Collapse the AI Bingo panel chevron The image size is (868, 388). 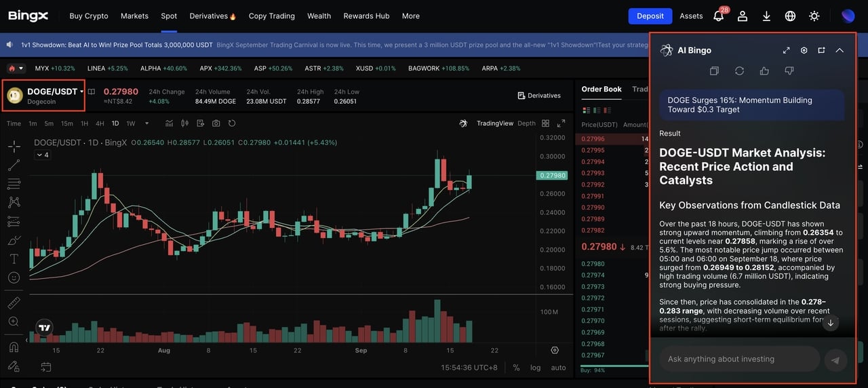coord(840,50)
